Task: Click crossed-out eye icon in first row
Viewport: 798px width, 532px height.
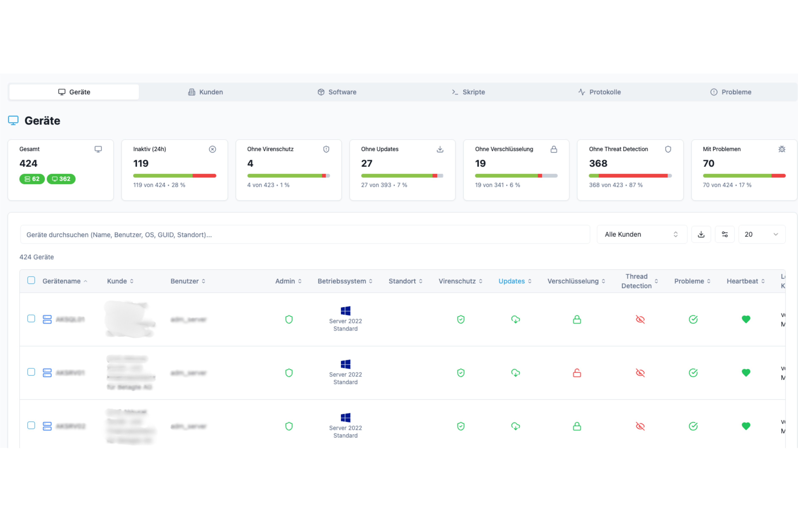Action: click(x=640, y=319)
